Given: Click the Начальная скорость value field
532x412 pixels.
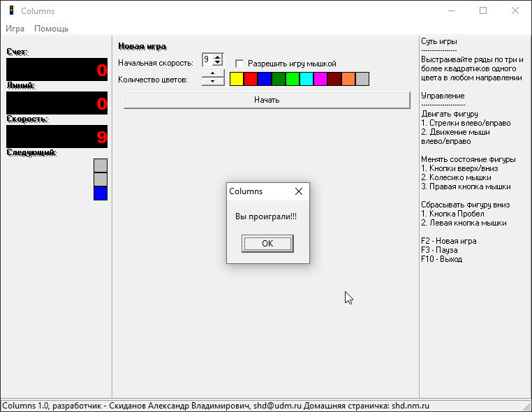Looking at the screenshot, I should [207, 60].
